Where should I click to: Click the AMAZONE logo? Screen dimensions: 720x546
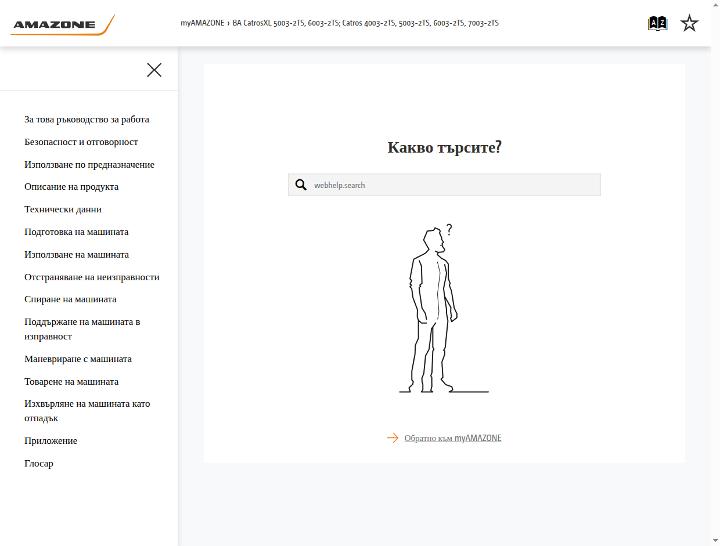62,25
